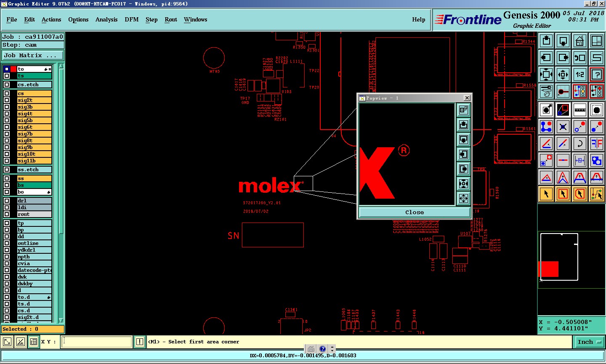The image size is (606, 364).
Task: Click the rotate arrow tool icon
Action: pyautogui.click(x=580, y=143)
